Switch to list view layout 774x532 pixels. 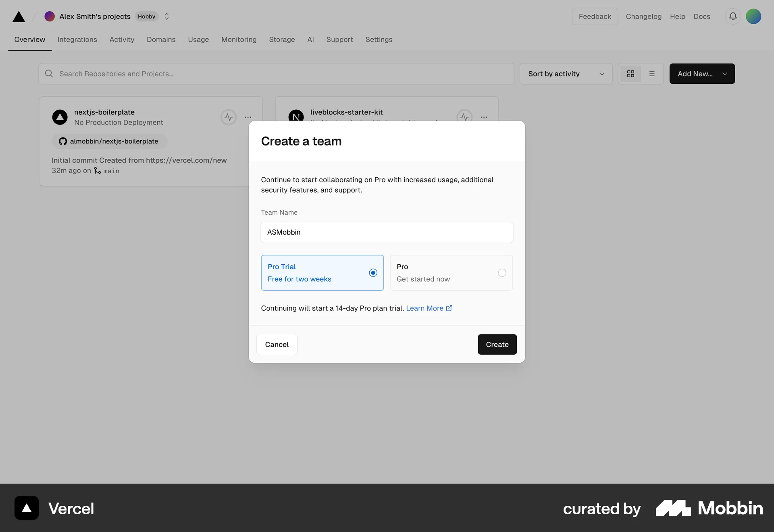651,73
